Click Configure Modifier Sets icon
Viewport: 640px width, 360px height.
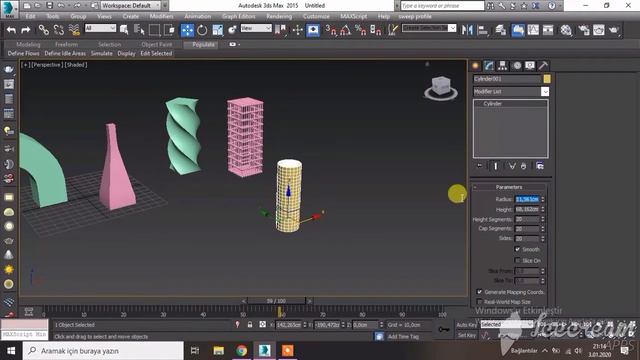[x=540, y=166]
